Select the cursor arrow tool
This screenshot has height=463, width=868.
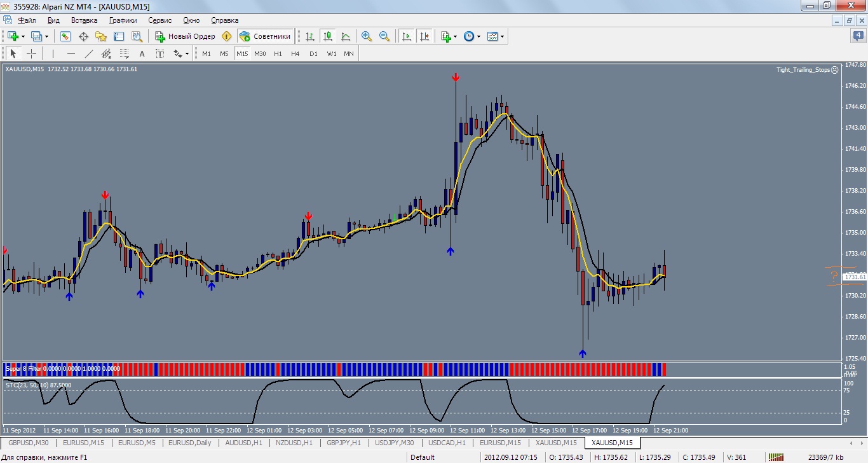(13, 53)
